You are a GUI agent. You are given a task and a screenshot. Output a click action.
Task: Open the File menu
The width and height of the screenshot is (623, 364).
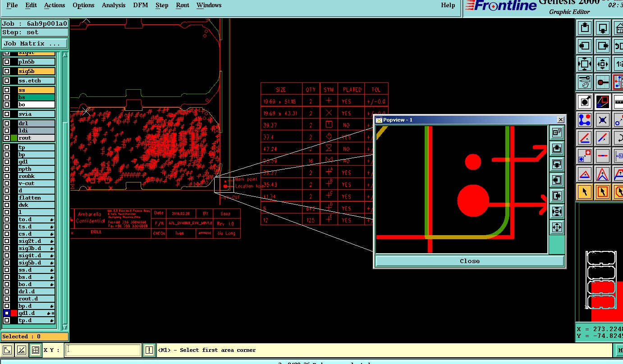pos(12,5)
